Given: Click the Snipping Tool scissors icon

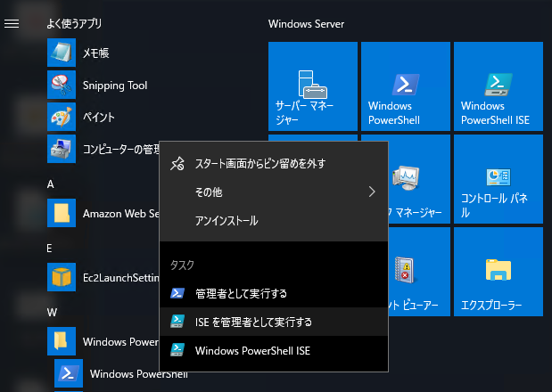Looking at the screenshot, I should [62, 85].
